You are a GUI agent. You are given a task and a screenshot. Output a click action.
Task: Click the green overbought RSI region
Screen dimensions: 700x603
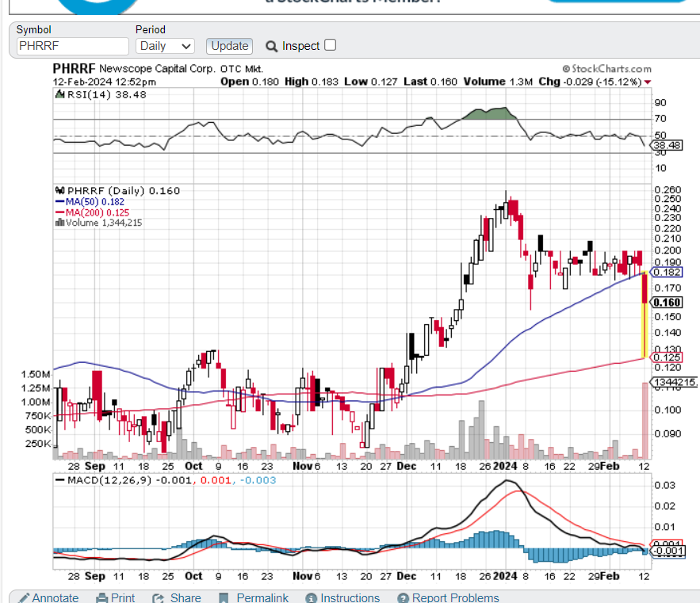click(489, 114)
